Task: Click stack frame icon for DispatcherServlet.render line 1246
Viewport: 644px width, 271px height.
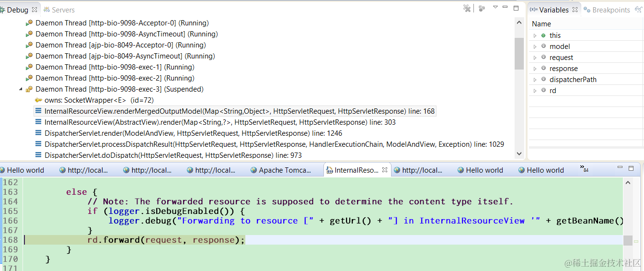Action: pyautogui.click(x=38, y=133)
